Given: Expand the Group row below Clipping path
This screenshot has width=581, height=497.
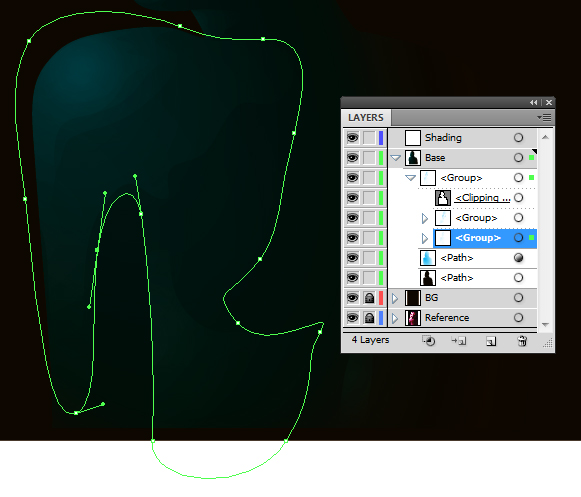Looking at the screenshot, I should [425, 218].
